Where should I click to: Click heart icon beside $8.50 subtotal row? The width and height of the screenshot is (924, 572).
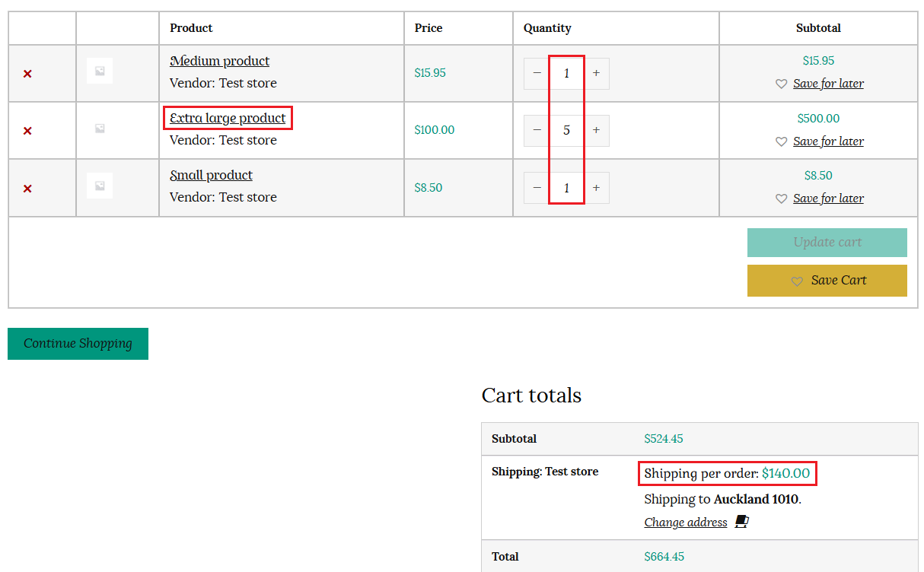point(781,199)
